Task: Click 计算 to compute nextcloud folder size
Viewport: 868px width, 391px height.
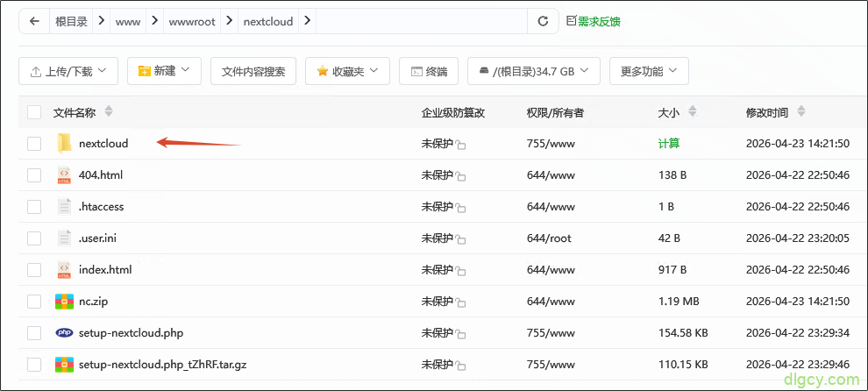Action: point(669,144)
